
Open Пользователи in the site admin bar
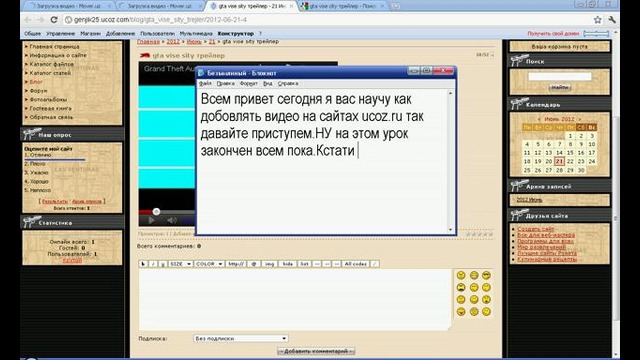tap(157, 33)
